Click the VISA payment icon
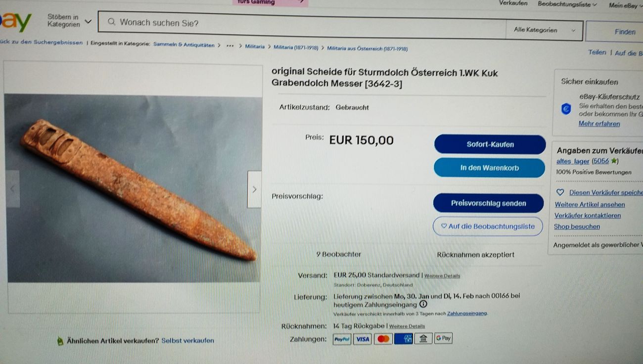643x364 pixels. click(x=363, y=339)
